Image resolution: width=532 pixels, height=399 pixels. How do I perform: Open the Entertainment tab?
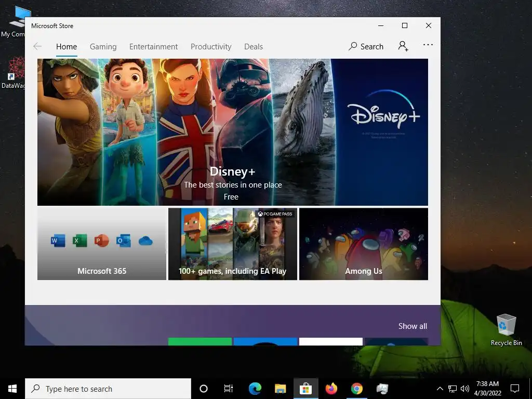pos(153,46)
